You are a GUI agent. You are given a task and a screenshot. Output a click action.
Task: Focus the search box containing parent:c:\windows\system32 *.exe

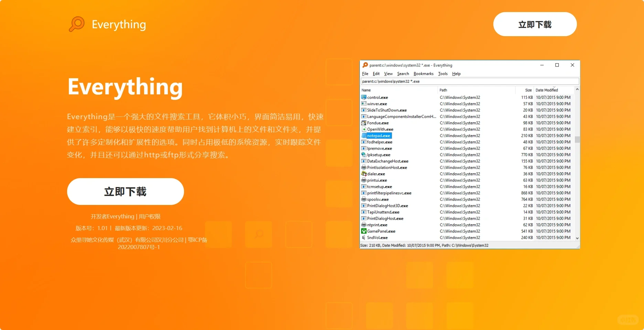point(470,81)
